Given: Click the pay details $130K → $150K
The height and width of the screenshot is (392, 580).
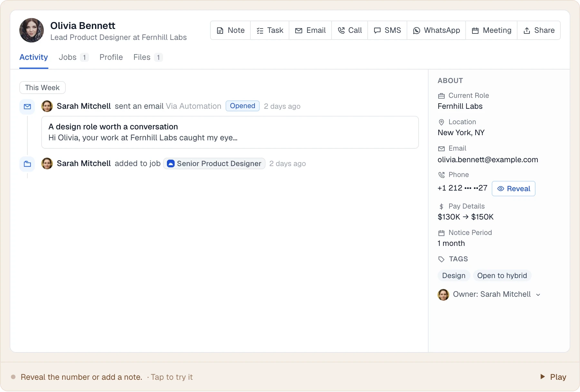Looking at the screenshot, I should point(466,217).
